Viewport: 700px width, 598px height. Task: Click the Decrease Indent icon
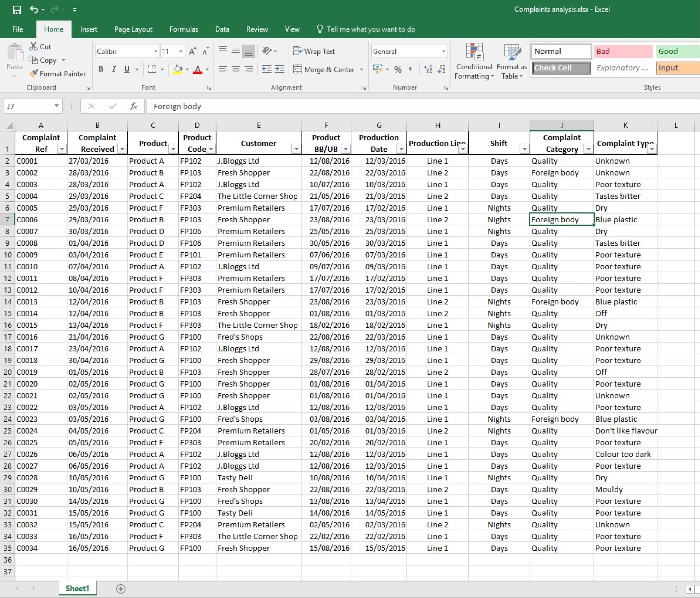point(266,69)
